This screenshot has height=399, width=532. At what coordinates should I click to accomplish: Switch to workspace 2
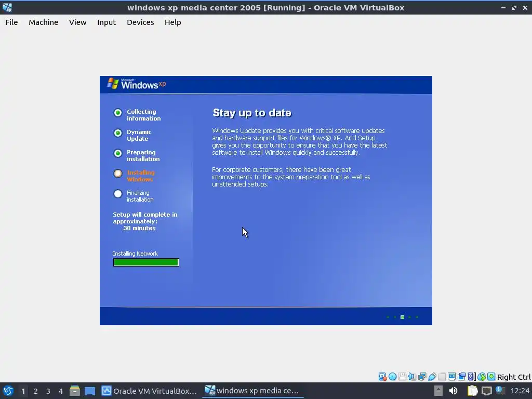[x=36, y=391]
